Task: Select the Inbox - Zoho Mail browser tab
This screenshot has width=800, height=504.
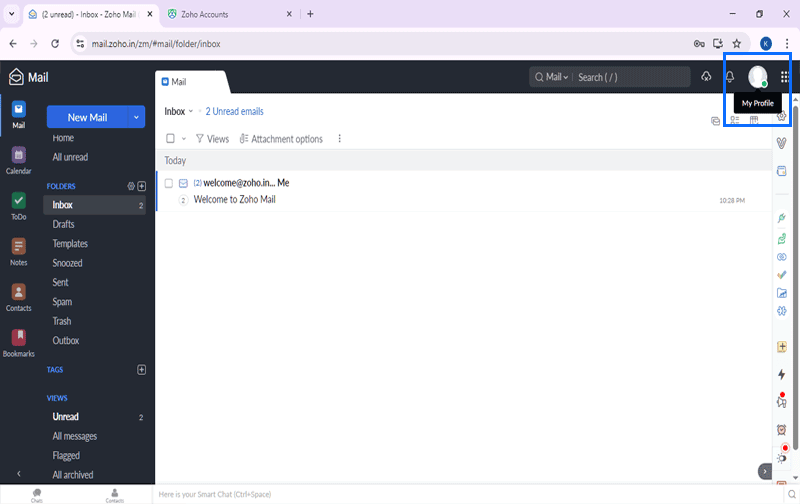Action: [x=90, y=14]
